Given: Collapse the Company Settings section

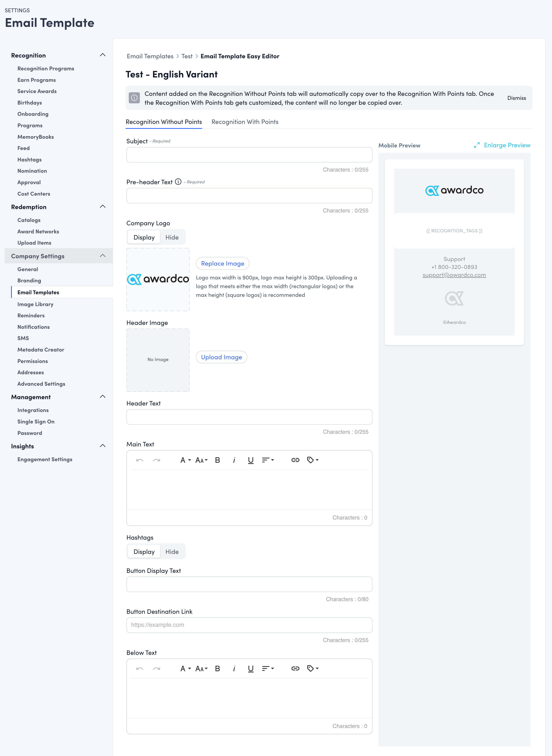Looking at the screenshot, I should 103,255.
